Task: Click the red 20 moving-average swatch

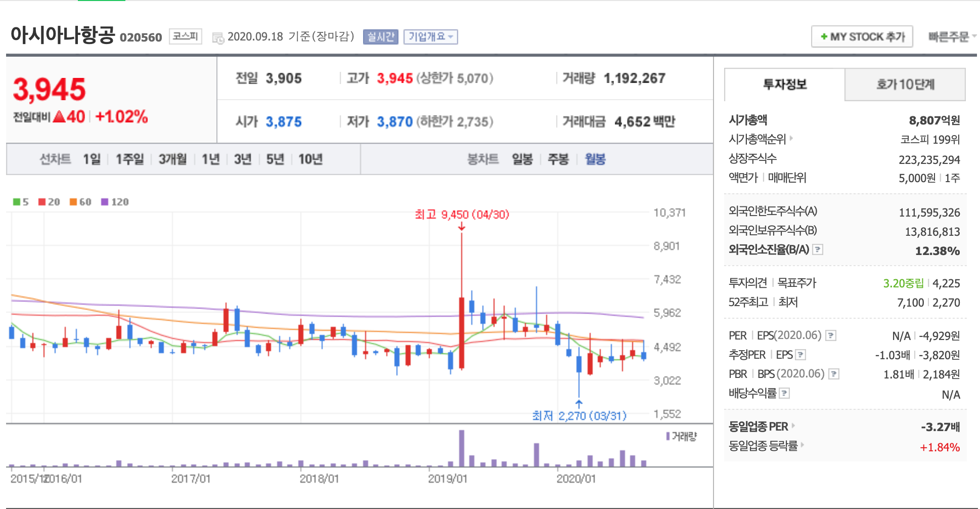Action: point(42,202)
